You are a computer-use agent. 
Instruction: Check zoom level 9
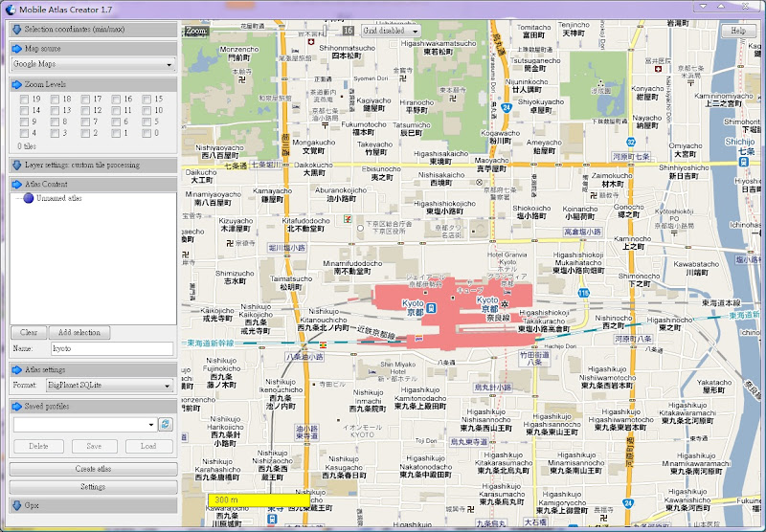click(25, 122)
